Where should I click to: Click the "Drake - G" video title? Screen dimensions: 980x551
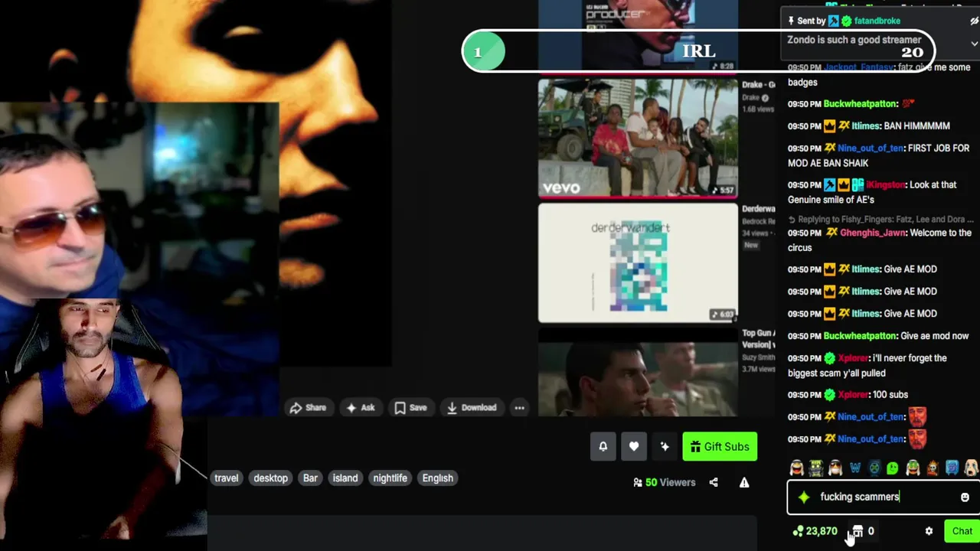click(x=758, y=85)
